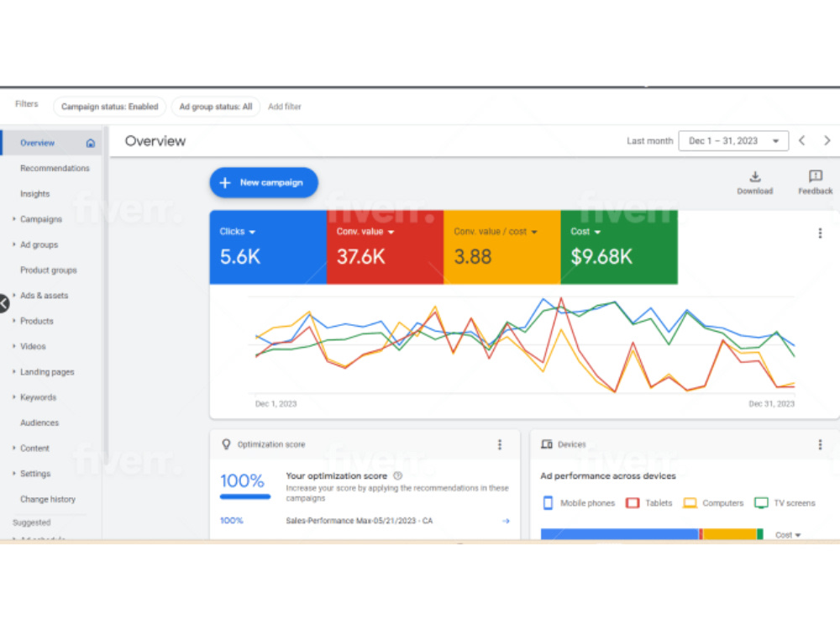
Task: Click help icon next to Your optimization score
Action: tap(398, 475)
